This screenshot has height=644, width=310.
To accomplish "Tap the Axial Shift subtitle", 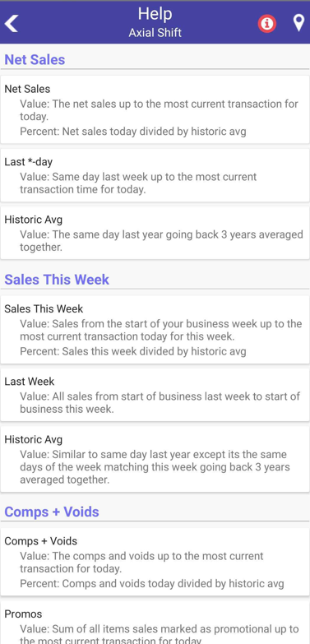I will click(x=155, y=33).
